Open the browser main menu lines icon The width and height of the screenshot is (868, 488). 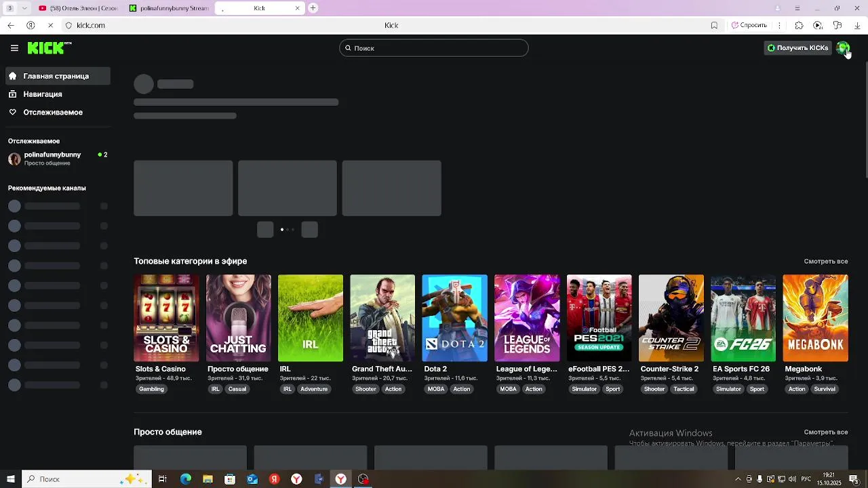(797, 8)
